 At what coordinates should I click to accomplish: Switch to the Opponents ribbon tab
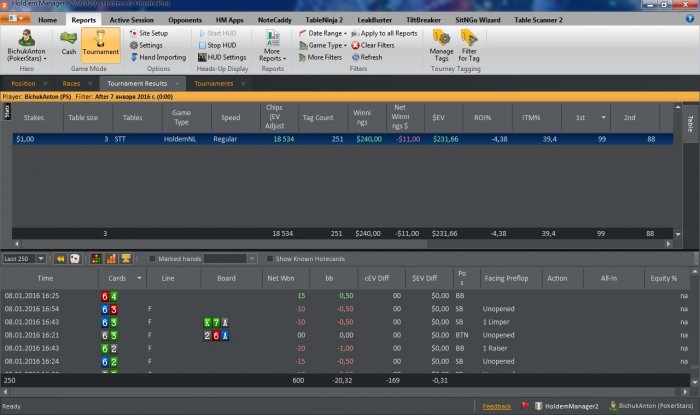[183, 19]
